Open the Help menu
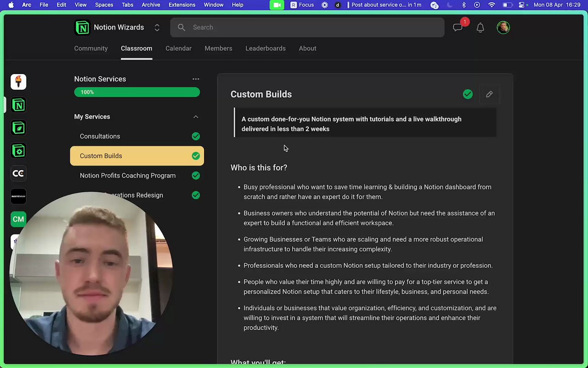 point(237,5)
